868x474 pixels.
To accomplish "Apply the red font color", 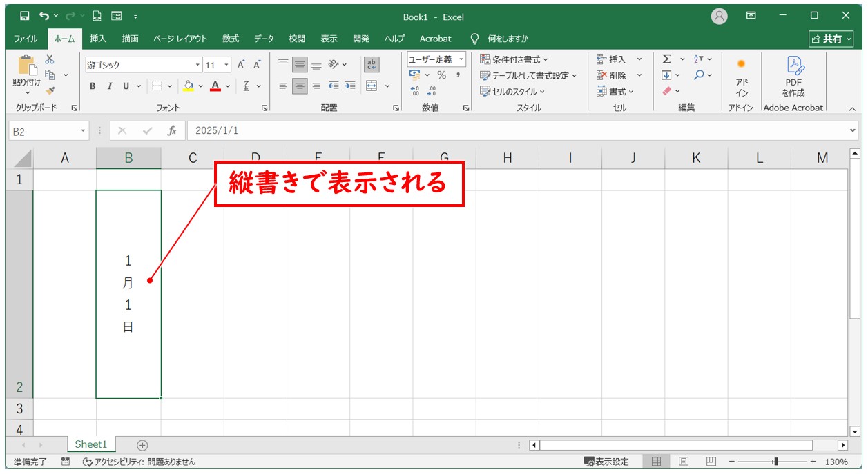I will tap(215, 86).
